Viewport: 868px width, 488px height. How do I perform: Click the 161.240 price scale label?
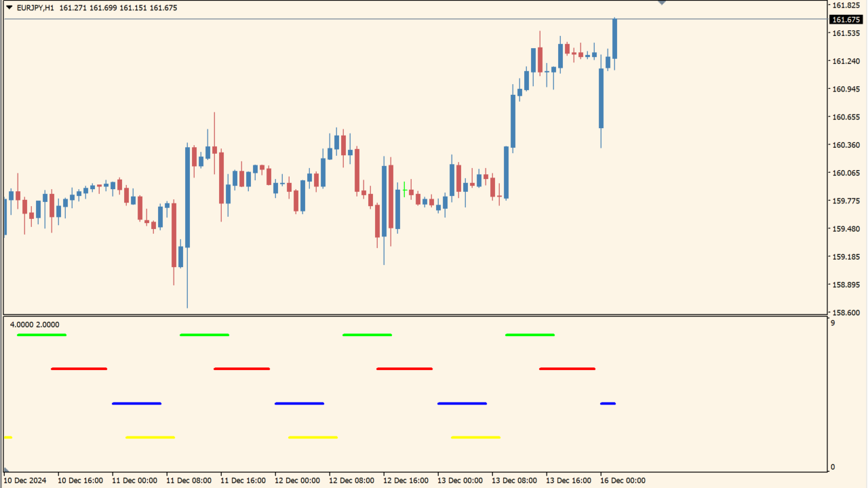pyautogui.click(x=846, y=61)
